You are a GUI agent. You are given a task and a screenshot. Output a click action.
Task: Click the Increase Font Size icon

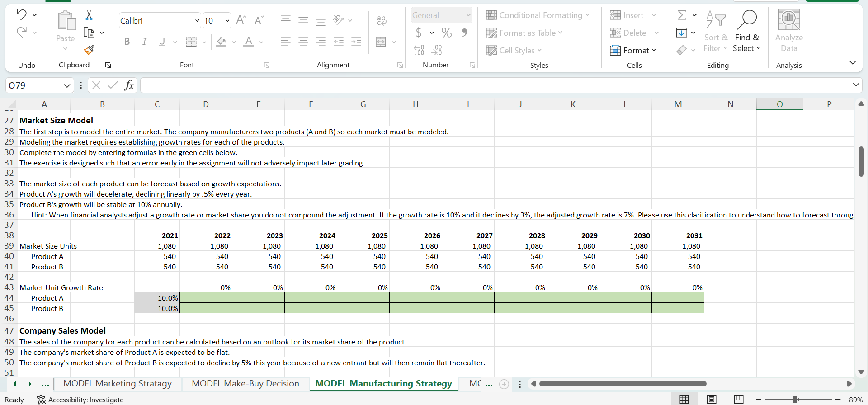(241, 20)
